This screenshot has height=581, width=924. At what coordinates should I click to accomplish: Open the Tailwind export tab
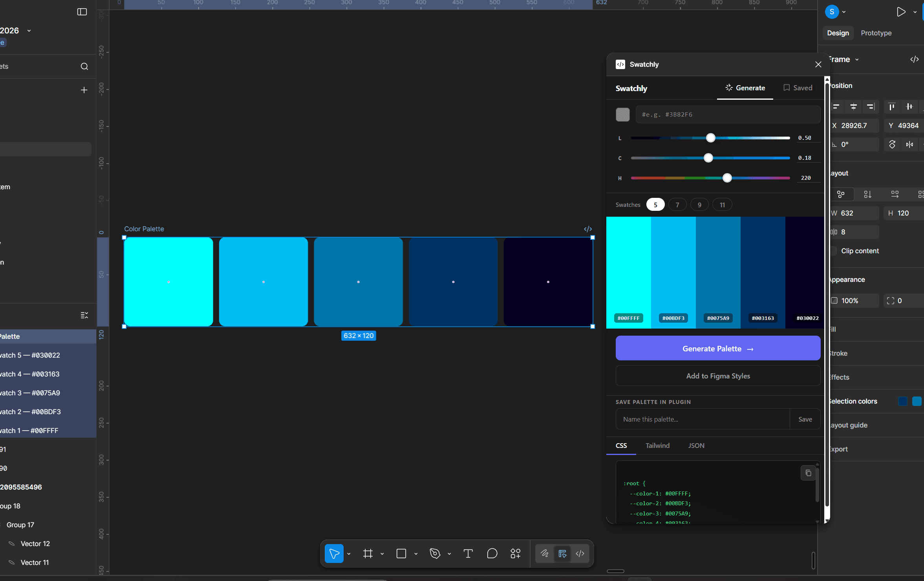click(x=657, y=446)
